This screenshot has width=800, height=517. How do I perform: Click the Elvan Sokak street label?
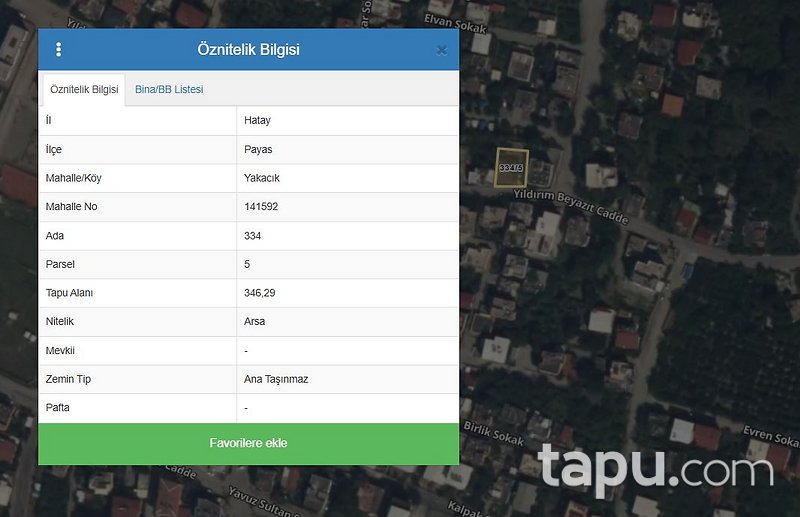[x=455, y=24]
